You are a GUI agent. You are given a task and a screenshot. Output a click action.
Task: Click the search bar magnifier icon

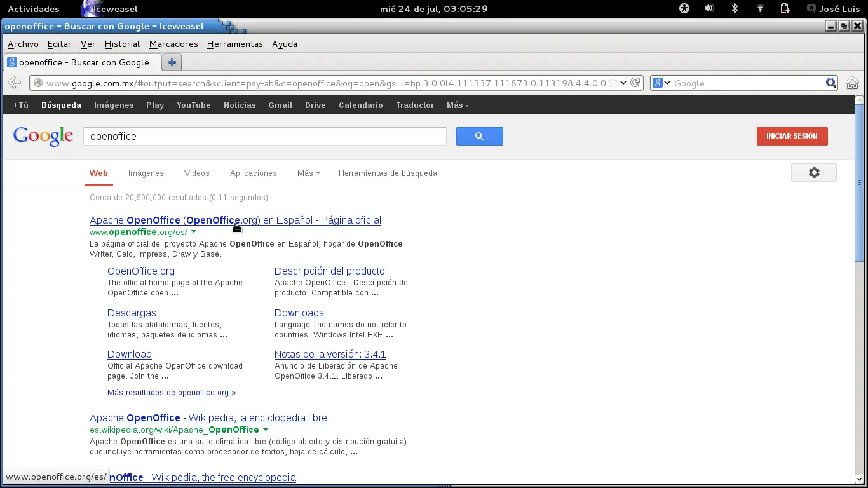click(x=831, y=83)
